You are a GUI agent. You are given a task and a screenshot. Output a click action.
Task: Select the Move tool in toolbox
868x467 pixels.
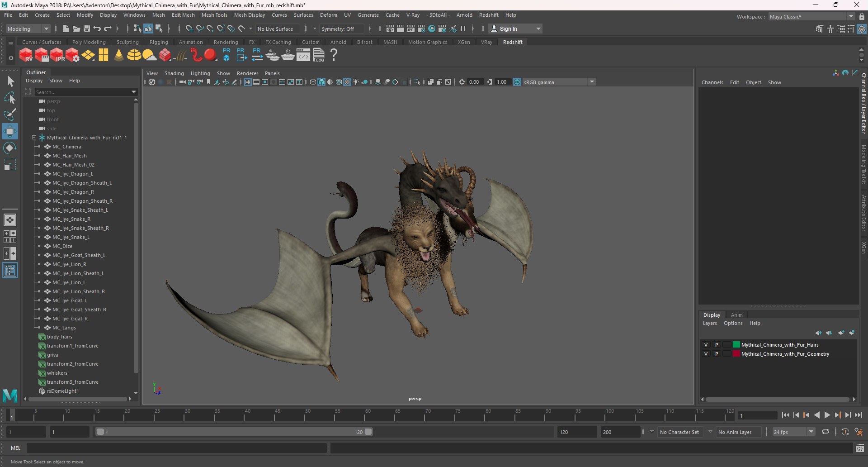click(9, 131)
